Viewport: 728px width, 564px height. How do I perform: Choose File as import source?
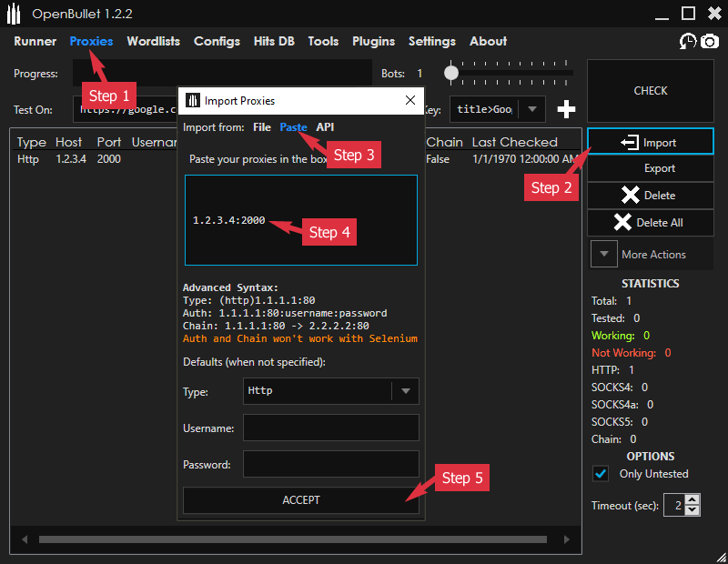tap(262, 127)
